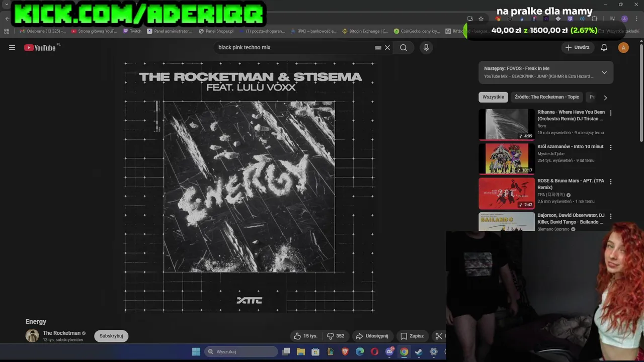Screen dimensions: 644x362
Task: Click the Wyszukaj taskbar search box
Action: 242,351
